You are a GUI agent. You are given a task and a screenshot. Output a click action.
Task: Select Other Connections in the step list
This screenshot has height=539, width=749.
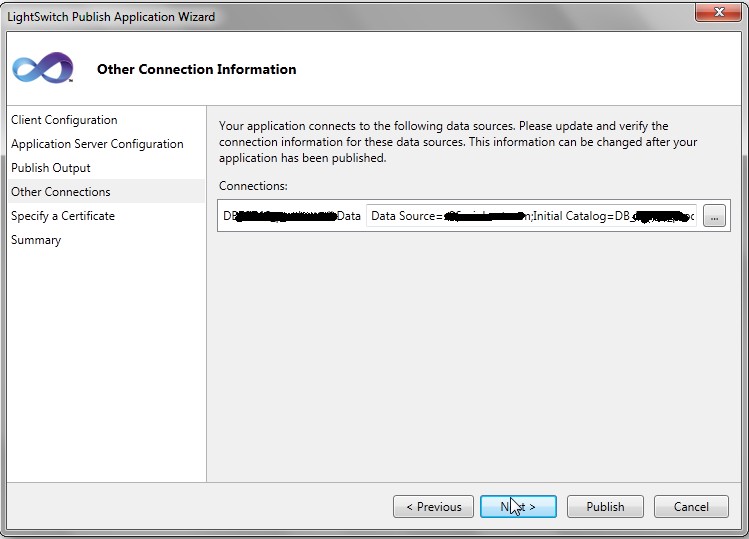click(x=61, y=192)
